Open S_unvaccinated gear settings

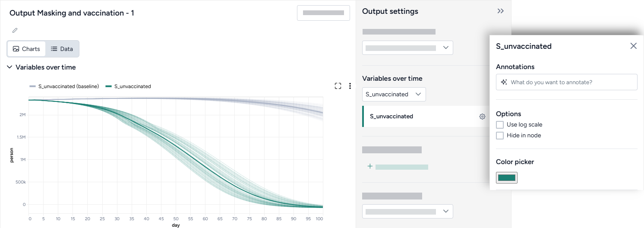(482, 117)
